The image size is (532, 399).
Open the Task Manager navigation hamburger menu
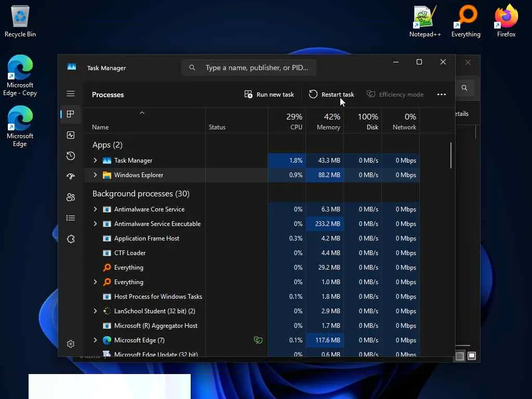71,94
